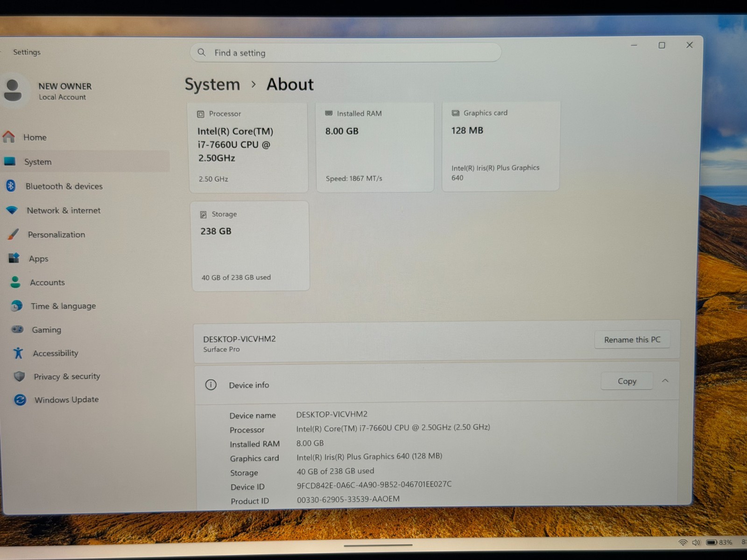Click the NEW OWNER profile avatar

(x=13, y=90)
